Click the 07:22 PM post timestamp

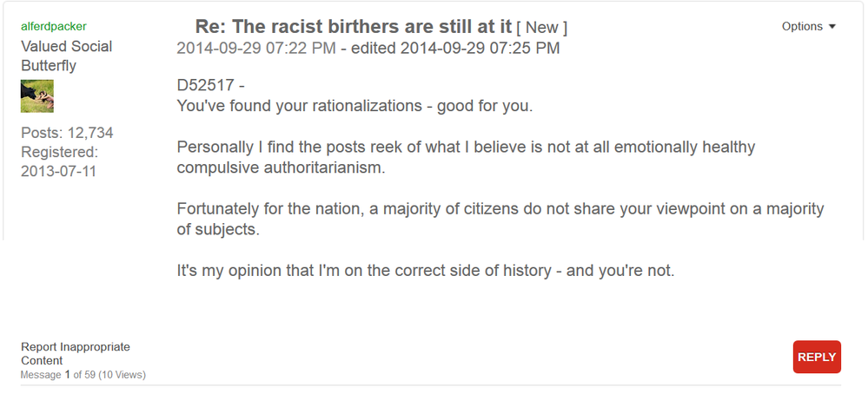pos(255,48)
